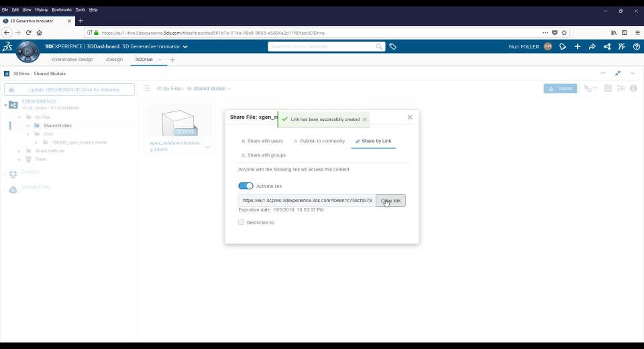The width and height of the screenshot is (644, 349).
Task: Open the help question mark icon
Action: pos(637,46)
